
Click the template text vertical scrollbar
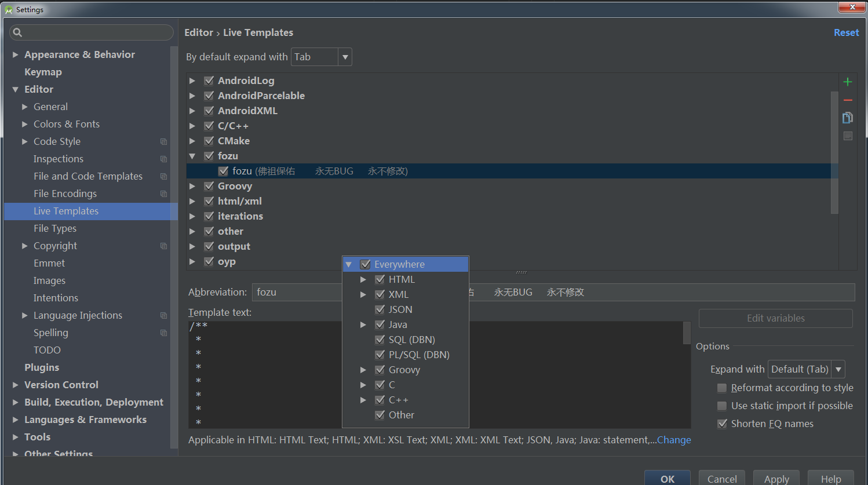[687, 333]
